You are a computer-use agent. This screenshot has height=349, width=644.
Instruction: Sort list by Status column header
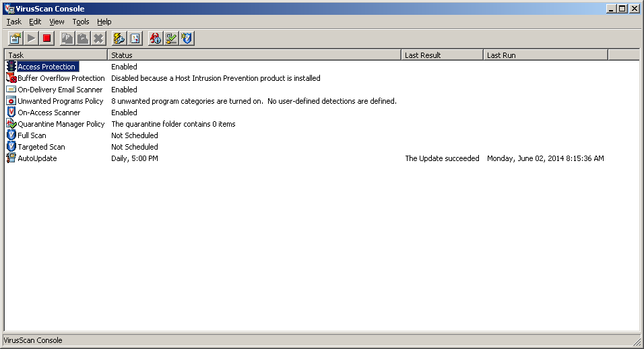tap(254, 55)
